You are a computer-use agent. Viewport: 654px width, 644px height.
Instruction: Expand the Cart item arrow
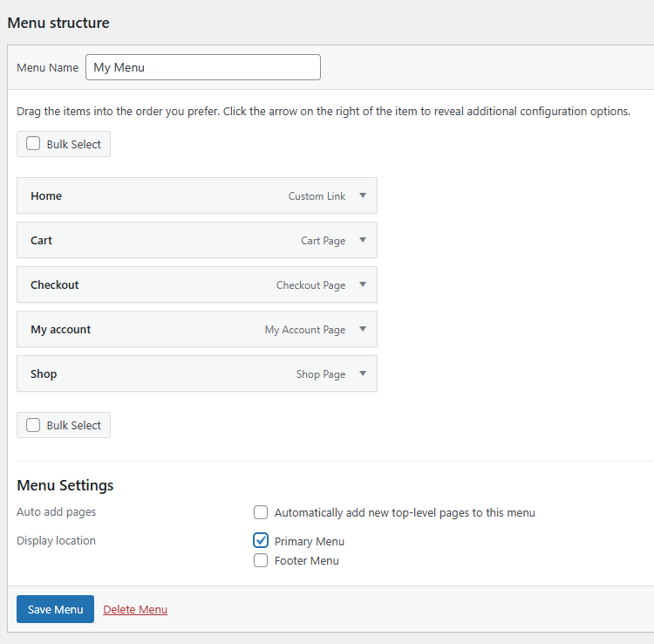pyautogui.click(x=363, y=241)
